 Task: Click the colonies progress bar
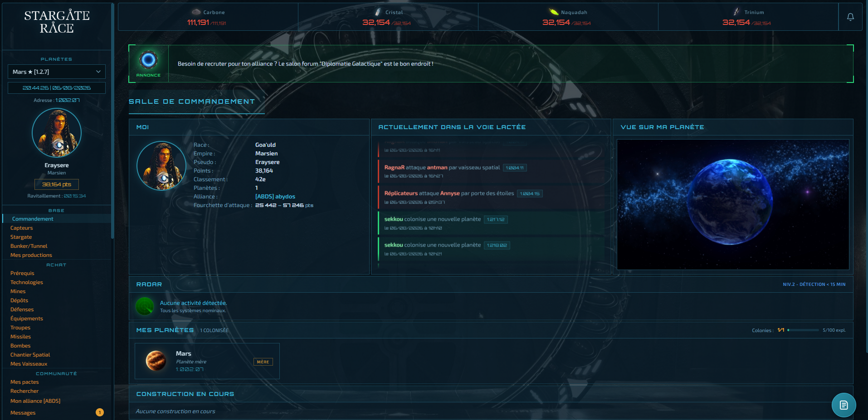tap(803, 330)
